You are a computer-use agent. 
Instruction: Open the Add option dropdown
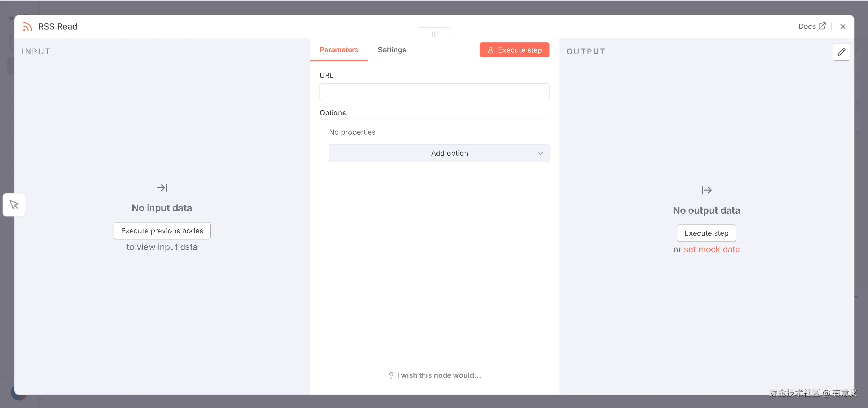pyautogui.click(x=439, y=153)
